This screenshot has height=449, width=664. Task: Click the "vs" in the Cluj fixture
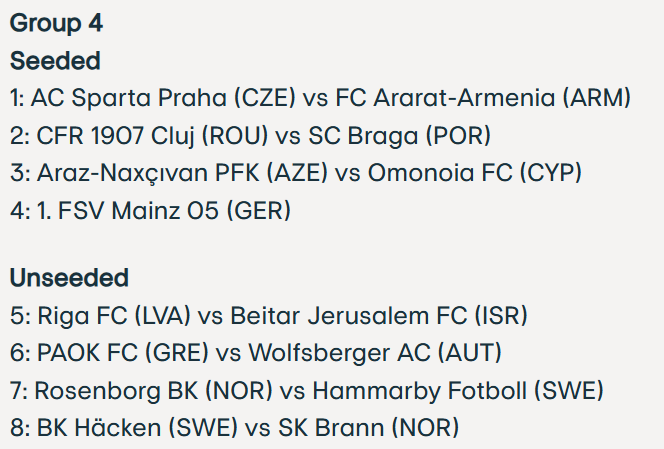[x=288, y=137]
